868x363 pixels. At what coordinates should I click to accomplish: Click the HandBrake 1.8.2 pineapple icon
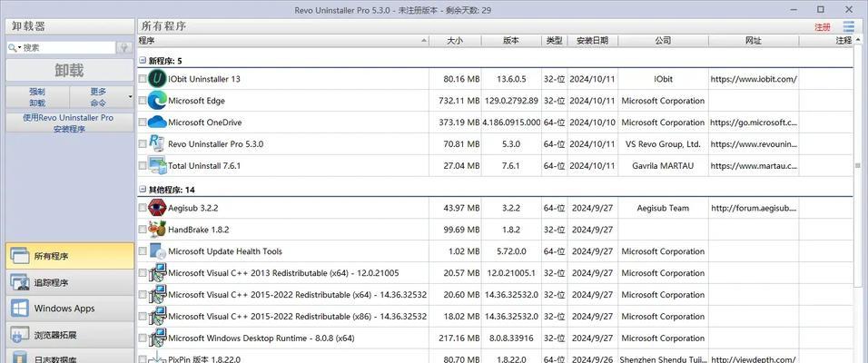pos(158,229)
